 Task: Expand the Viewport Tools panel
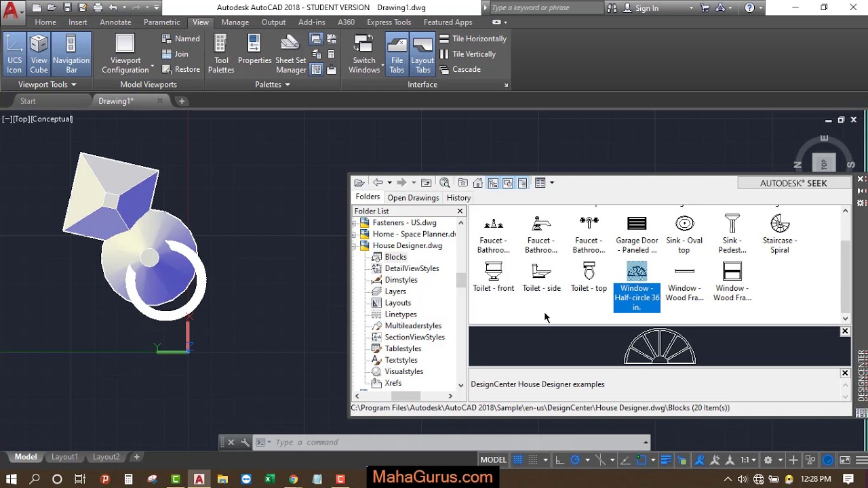(47, 85)
